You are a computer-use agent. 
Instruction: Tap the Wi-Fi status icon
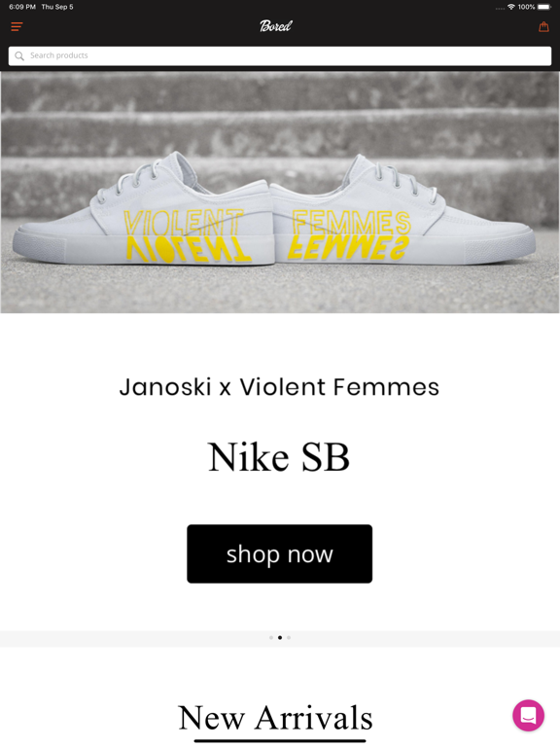coord(511,7)
